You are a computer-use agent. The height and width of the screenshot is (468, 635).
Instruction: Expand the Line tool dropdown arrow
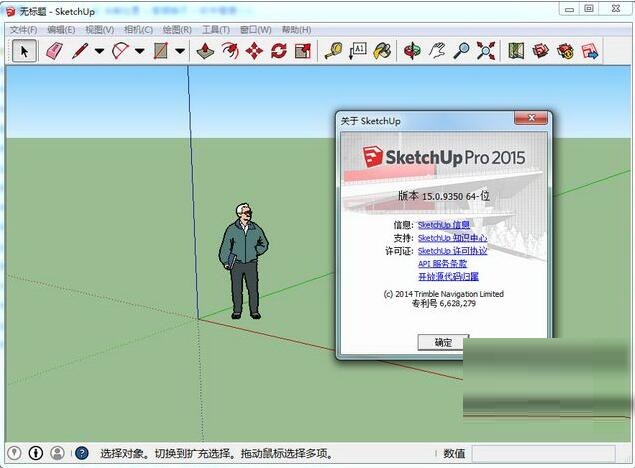99,51
